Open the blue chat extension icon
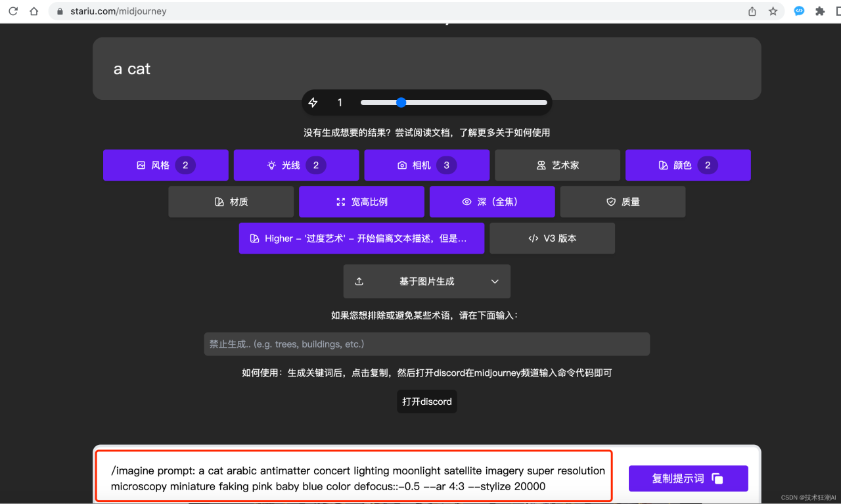This screenshot has height=504, width=841. 799,11
